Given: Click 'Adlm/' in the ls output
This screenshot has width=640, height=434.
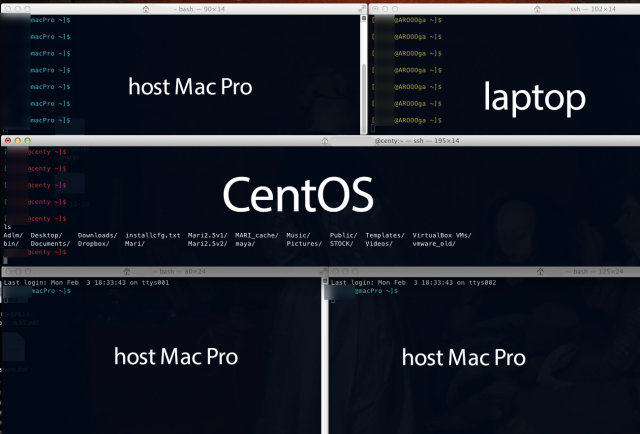Looking at the screenshot, I should click(x=13, y=235).
